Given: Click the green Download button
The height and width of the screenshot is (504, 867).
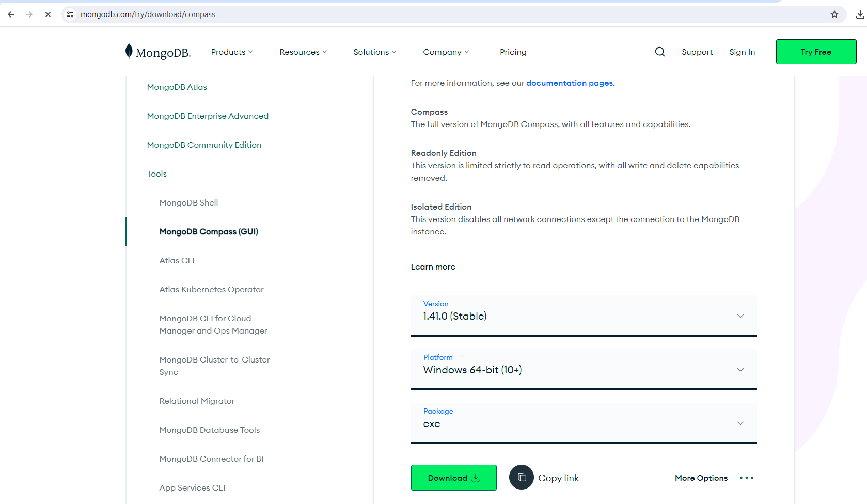Looking at the screenshot, I should click(x=454, y=478).
